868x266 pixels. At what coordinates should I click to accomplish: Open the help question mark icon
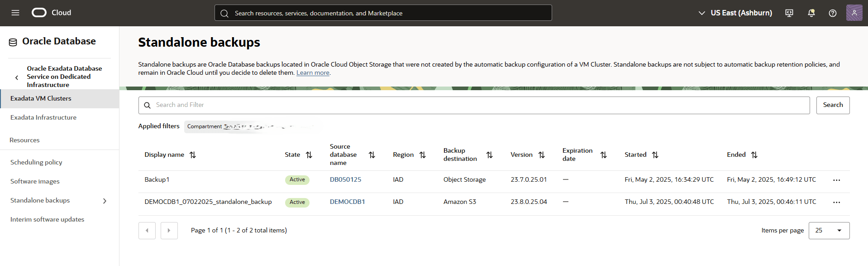(833, 13)
